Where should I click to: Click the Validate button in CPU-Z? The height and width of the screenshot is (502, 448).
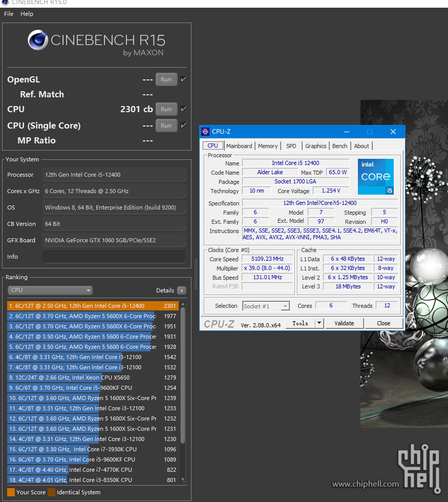tap(344, 323)
